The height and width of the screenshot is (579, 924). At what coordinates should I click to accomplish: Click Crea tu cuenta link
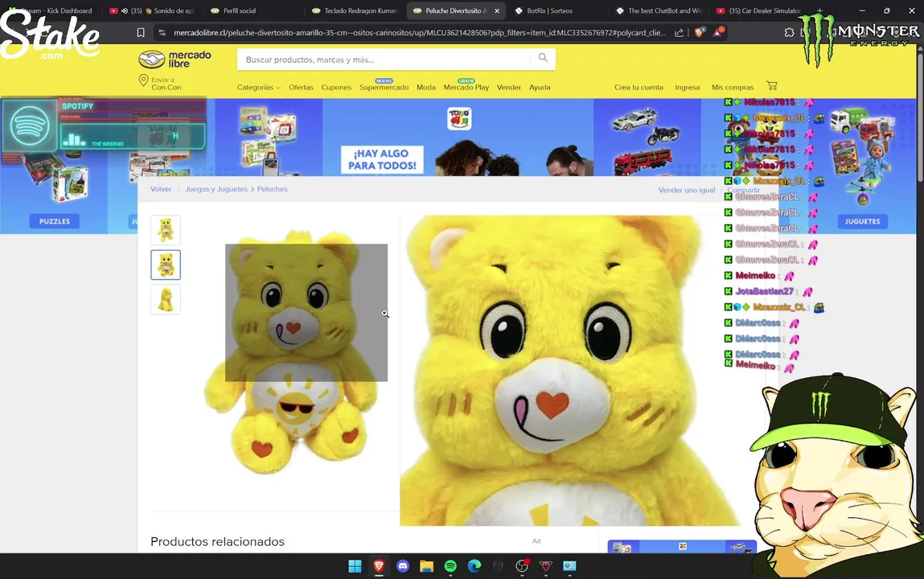pyautogui.click(x=639, y=87)
